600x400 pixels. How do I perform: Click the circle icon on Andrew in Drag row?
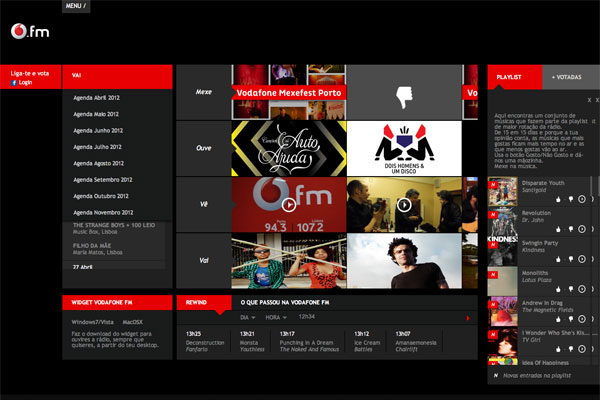582,319
